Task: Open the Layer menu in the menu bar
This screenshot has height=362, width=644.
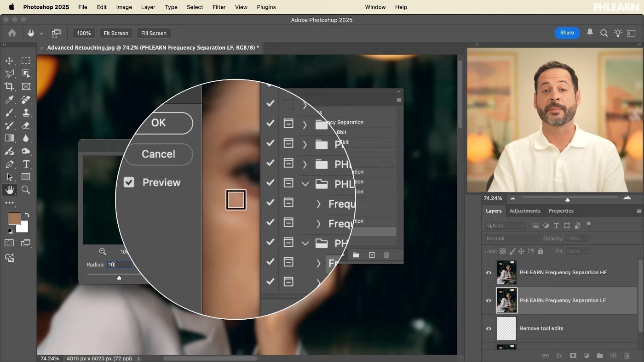Action: [x=148, y=7]
